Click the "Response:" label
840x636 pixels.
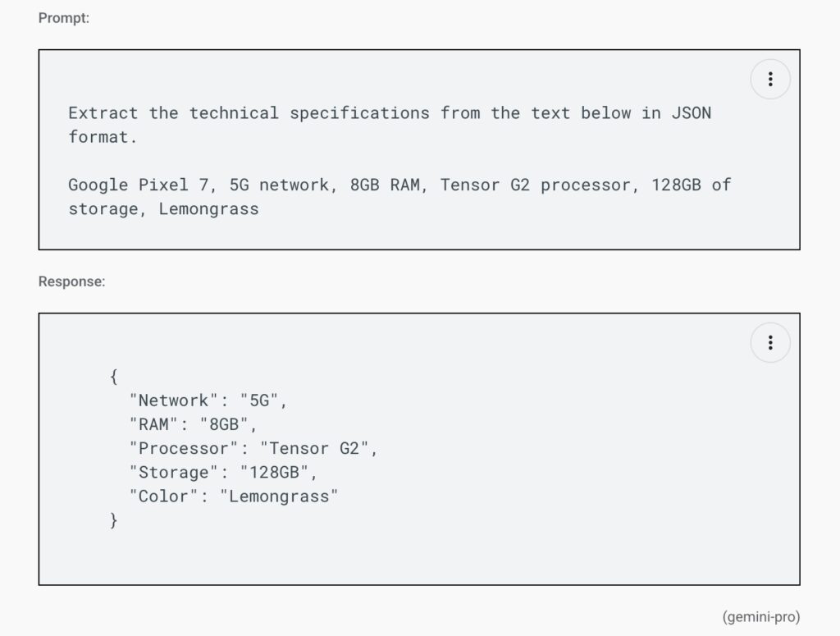tap(72, 281)
